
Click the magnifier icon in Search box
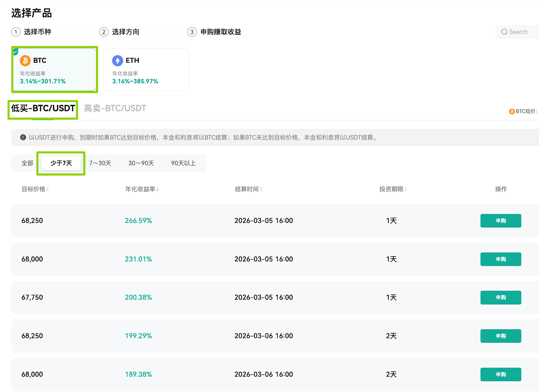[504, 32]
